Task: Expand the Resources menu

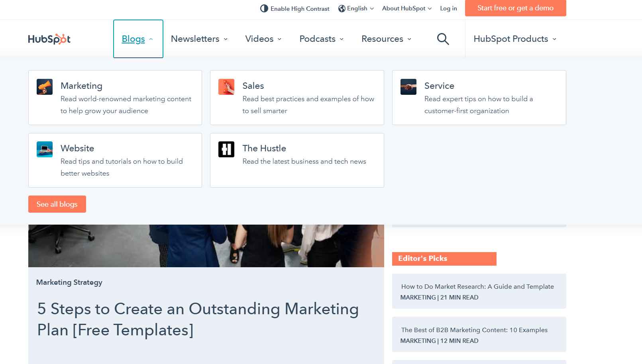Action: (387, 39)
